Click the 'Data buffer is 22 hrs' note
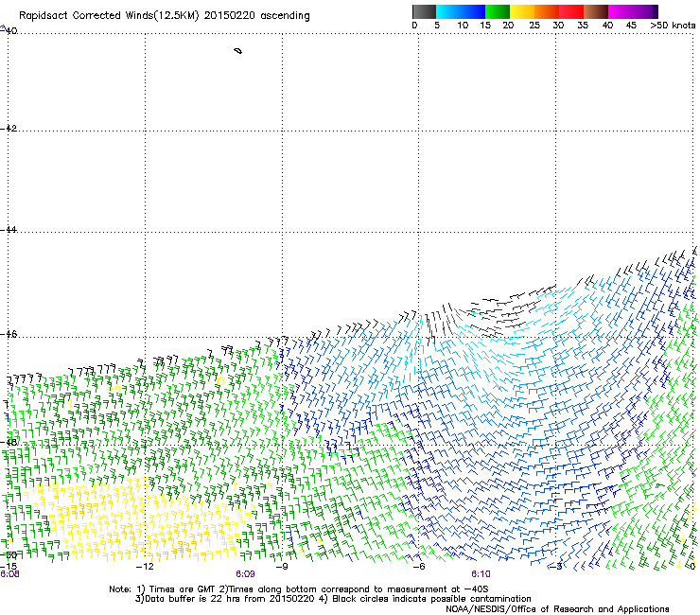Image resolution: width=700 pixels, height=615 pixels. coord(193,599)
